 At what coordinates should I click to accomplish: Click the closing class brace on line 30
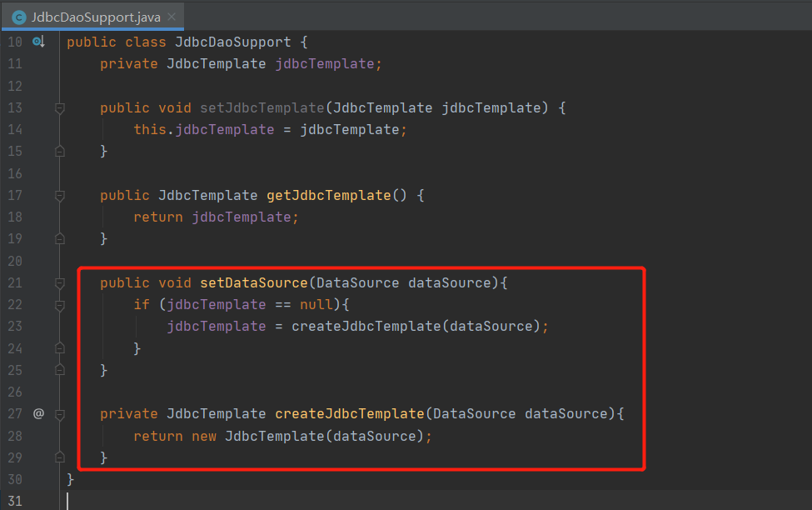point(71,479)
